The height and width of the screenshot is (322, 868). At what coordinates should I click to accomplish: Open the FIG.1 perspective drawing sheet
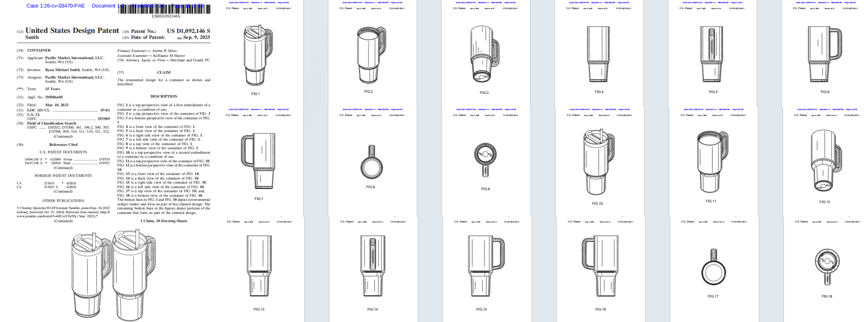259,53
